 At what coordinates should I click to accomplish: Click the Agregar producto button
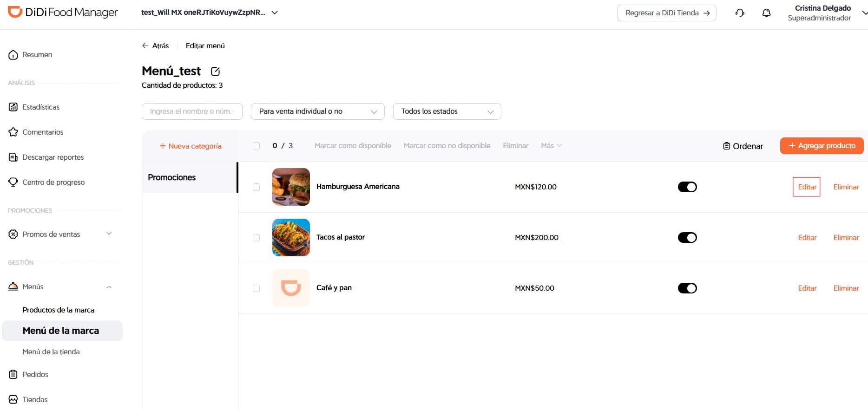[x=822, y=146]
